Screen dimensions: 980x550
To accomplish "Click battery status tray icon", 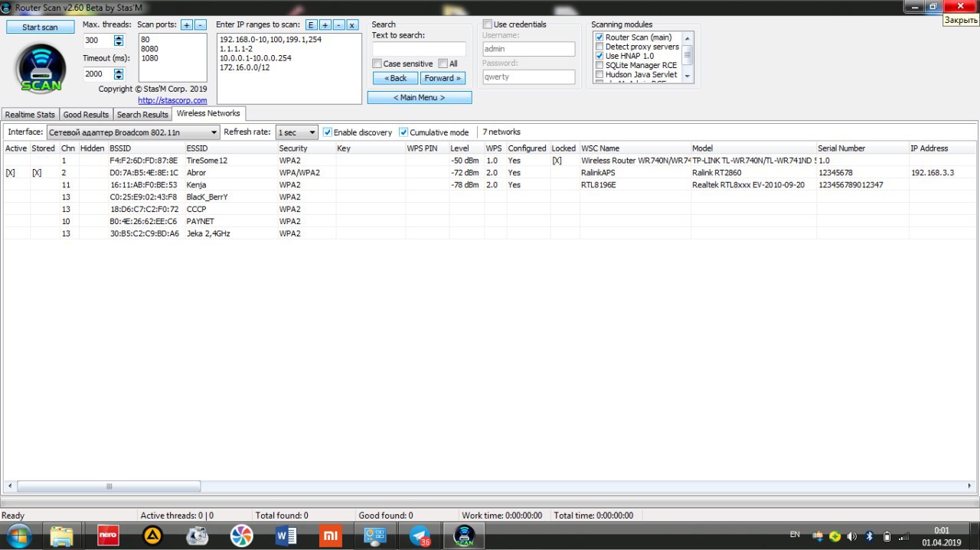I will (x=887, y=536).
